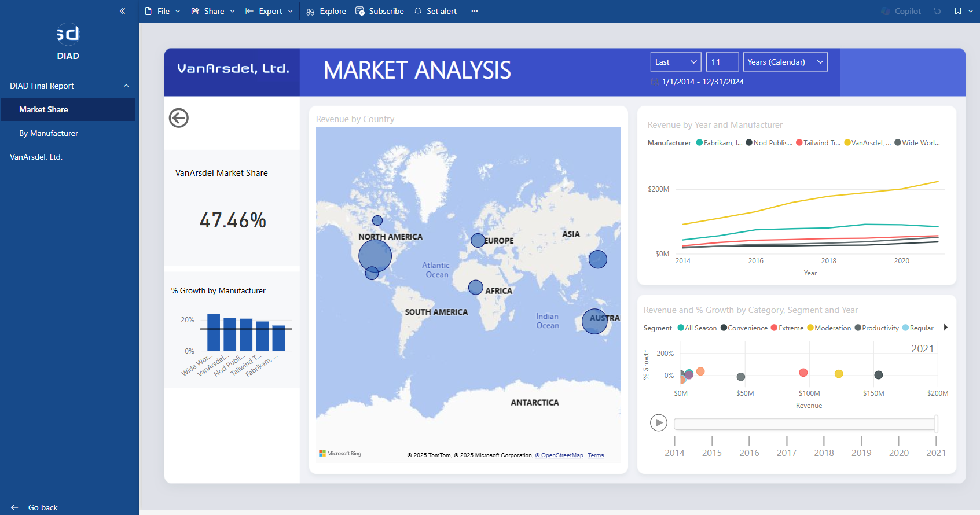Select Wide World in manufacturer legend
This screenshot has height=515, width=980.
[x=917, y=143]
